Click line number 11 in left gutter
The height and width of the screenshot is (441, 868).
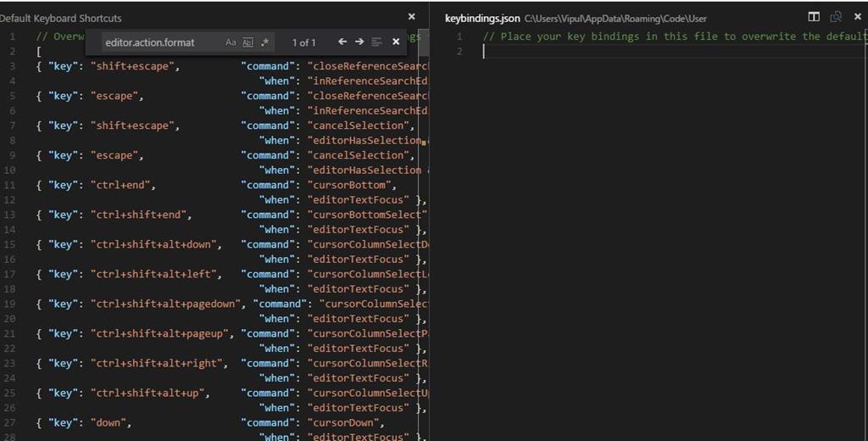coord(9,185)
